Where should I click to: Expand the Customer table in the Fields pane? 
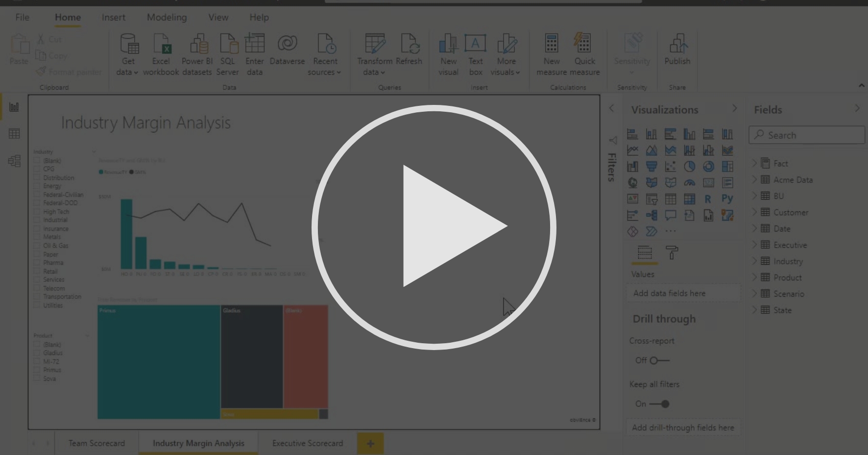pyautogui.click(x=755, y=212)
